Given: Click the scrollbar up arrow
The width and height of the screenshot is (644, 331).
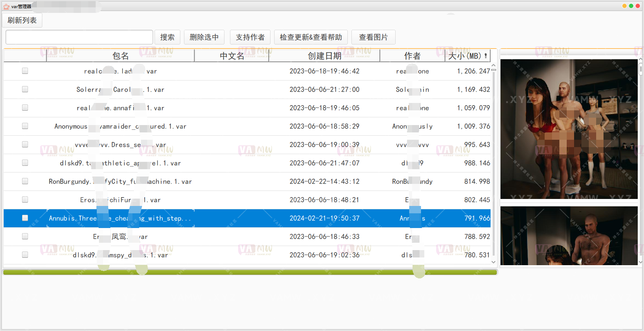Looking at the screenshot, I should click(493, 65).
